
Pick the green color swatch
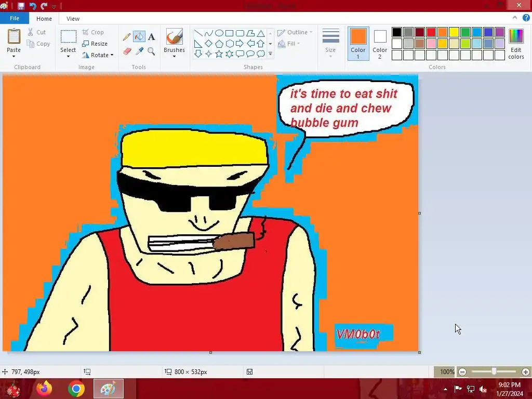point(465,32)
